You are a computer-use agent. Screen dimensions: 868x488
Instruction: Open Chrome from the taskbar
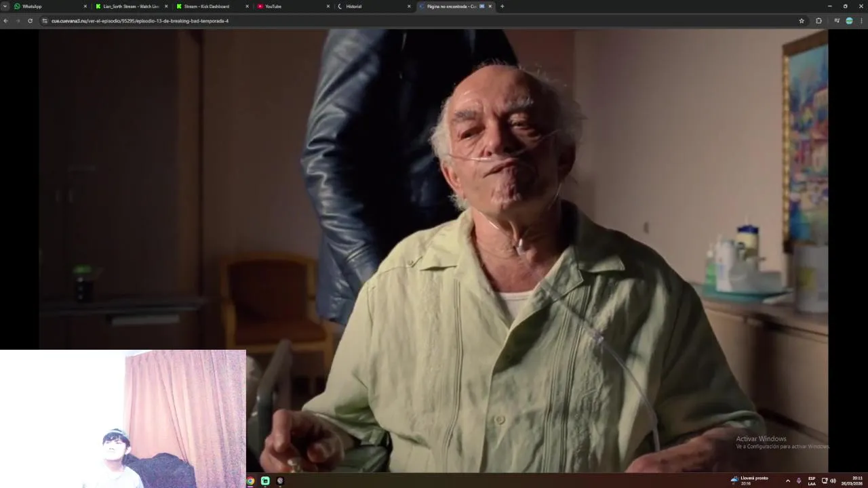(x=250, y=481)
